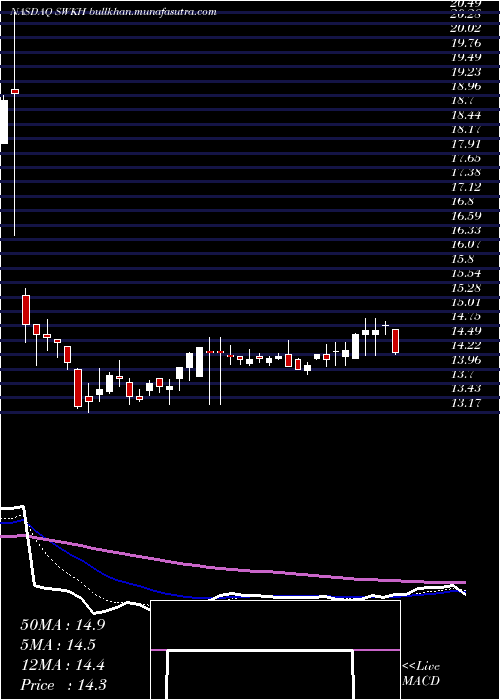Select the 14.22 price level label
Viewport: 500px width, 700px height.
coord(467,345)
